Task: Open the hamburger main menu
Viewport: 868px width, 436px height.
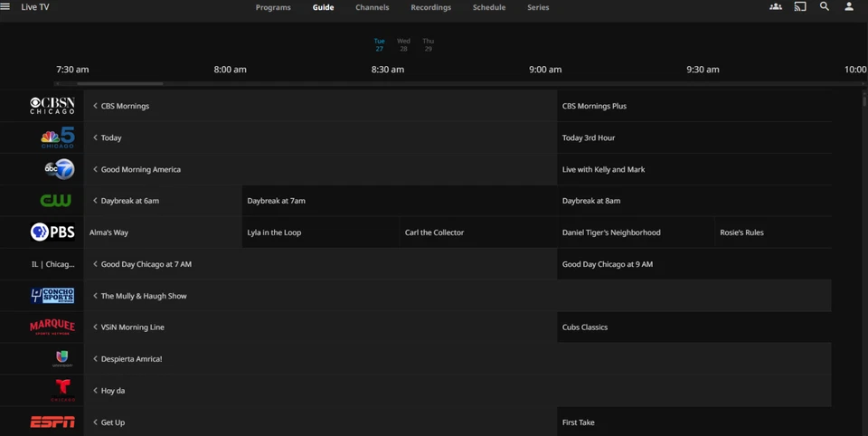Action: click(x=5, y=6)
